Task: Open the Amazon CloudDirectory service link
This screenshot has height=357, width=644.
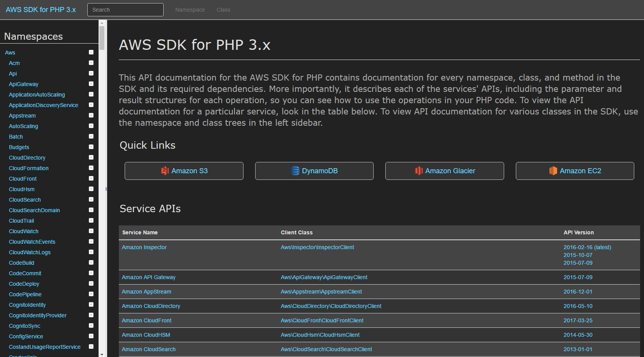Action: [x=151, y=306]
